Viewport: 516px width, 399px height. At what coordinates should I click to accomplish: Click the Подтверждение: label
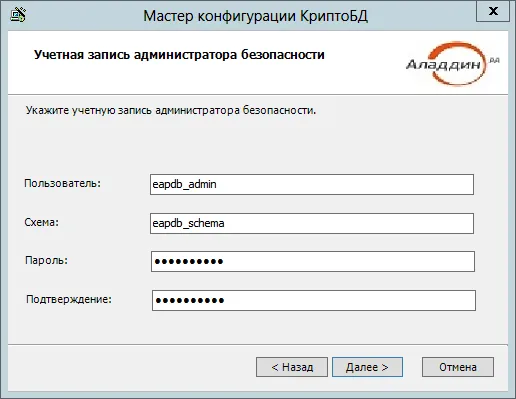pyautogui.click(x=69, y=299)
